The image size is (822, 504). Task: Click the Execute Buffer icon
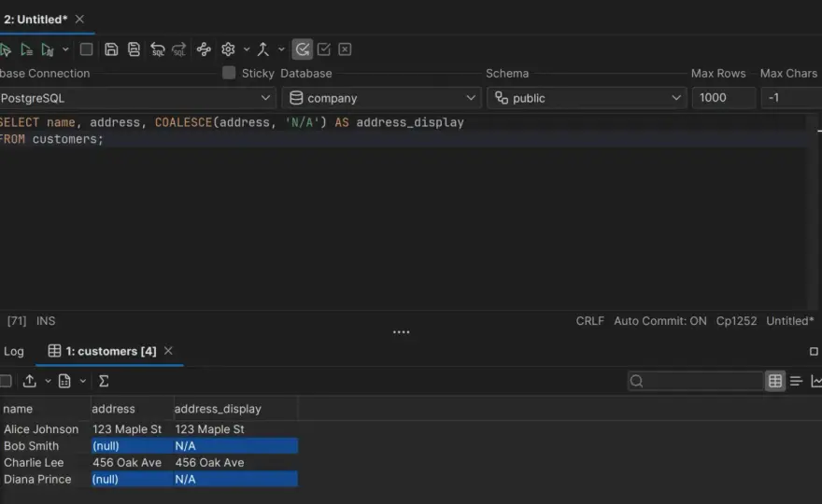click(x=48, y=49)
